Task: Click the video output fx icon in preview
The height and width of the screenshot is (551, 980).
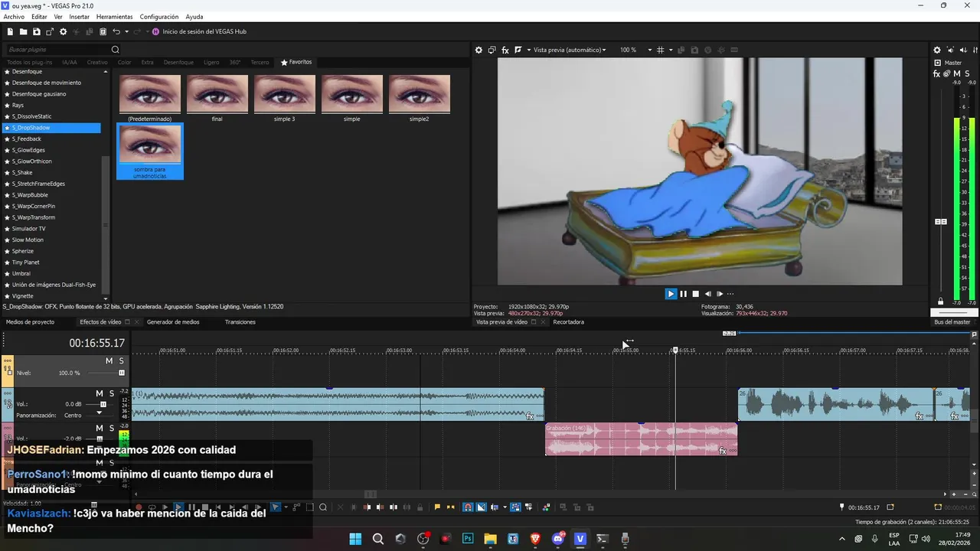Action: tap(505, 50)
